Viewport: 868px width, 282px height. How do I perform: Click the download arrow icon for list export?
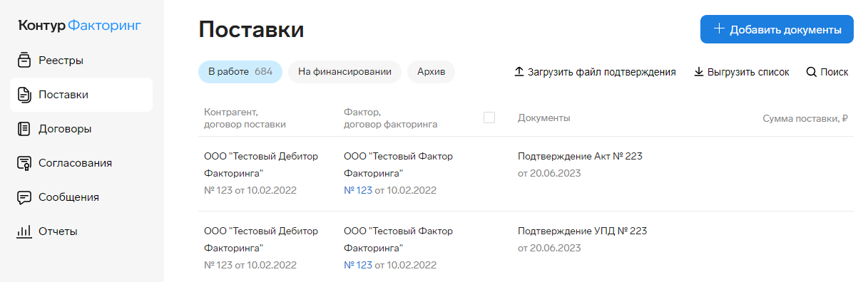pyautogui.click(x=699, y=72)
